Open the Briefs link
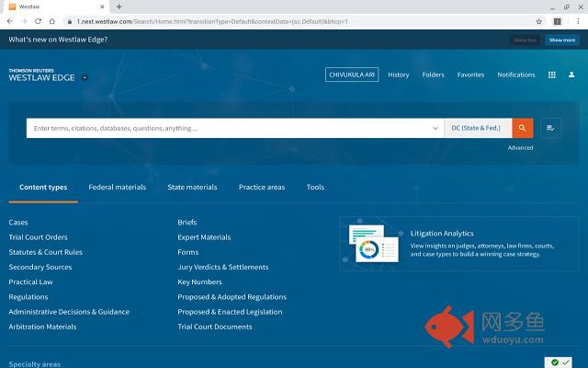The height and width of the screenshot is (368, 588). [187, 223]
